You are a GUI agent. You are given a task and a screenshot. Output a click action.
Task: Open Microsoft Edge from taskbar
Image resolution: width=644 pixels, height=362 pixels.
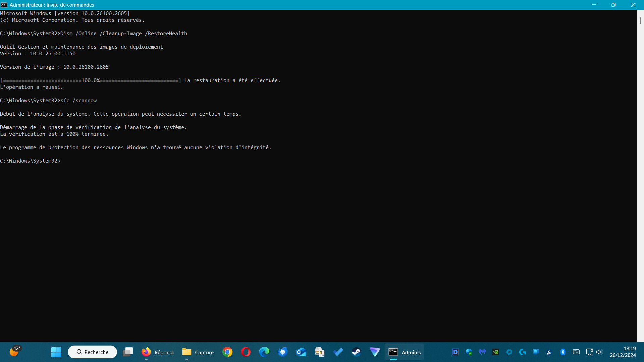264,352
